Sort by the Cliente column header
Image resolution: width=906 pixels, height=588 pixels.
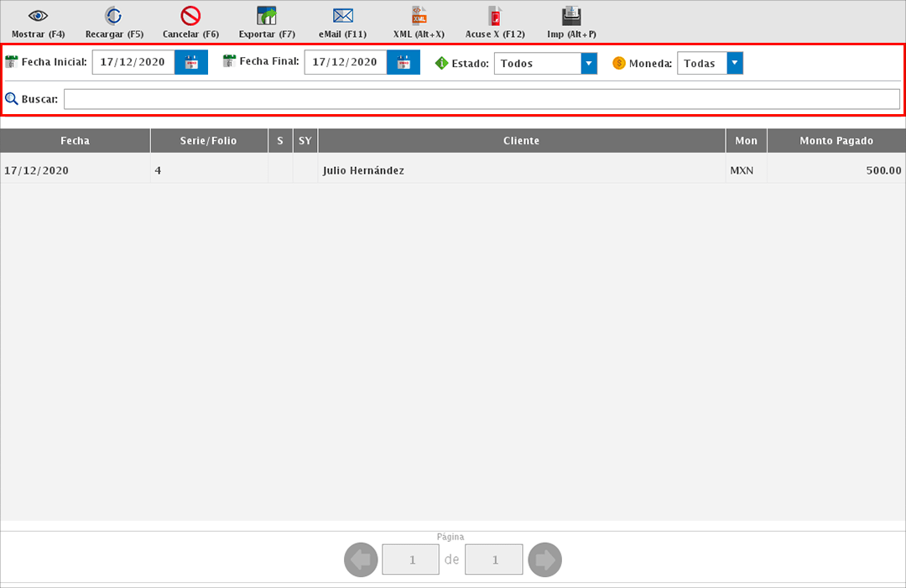(x=521, y=141)
